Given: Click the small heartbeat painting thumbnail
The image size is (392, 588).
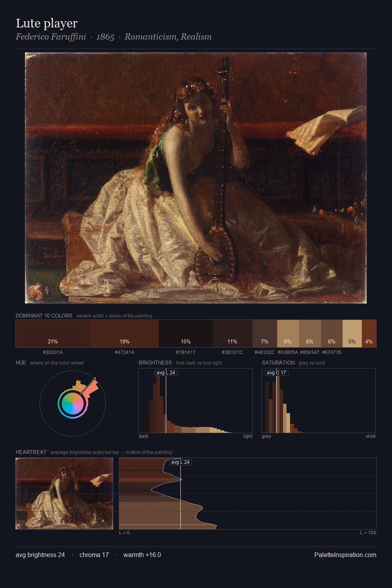Looking at the screenshot, I should pos(64,494).
